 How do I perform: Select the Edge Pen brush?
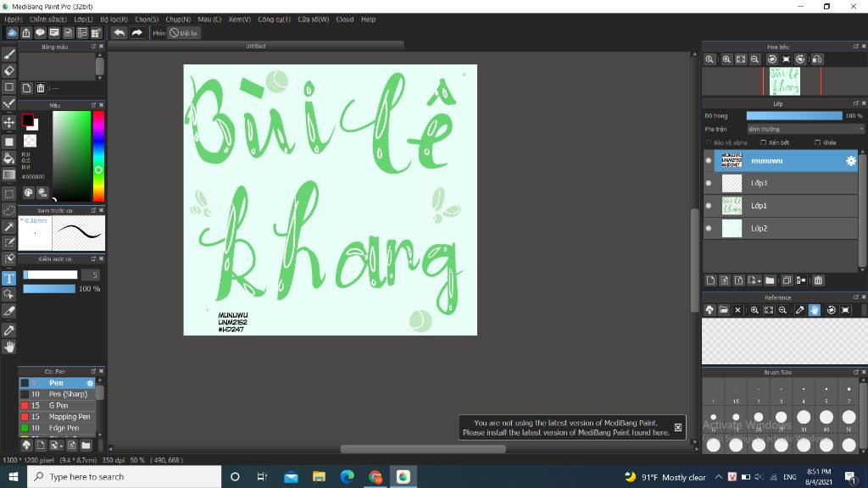click(58, 428)
